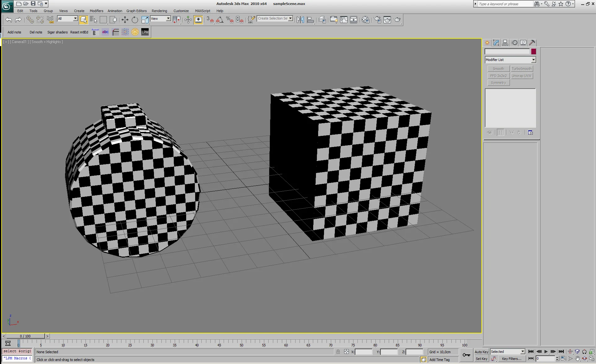This screenshot has width=596, height=364.
Task: Activate the Select and Move tool
Action: [x=125, y=20]
